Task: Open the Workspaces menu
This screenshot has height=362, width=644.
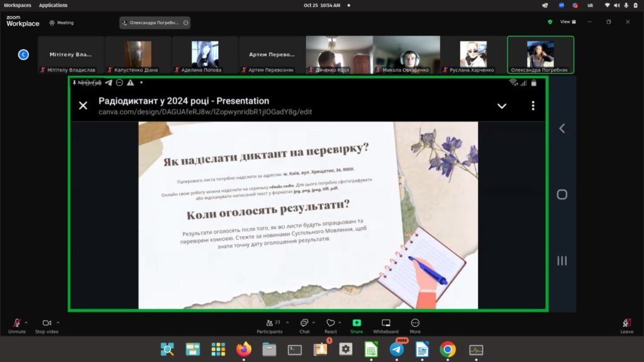Action: [x=17, y=5]
